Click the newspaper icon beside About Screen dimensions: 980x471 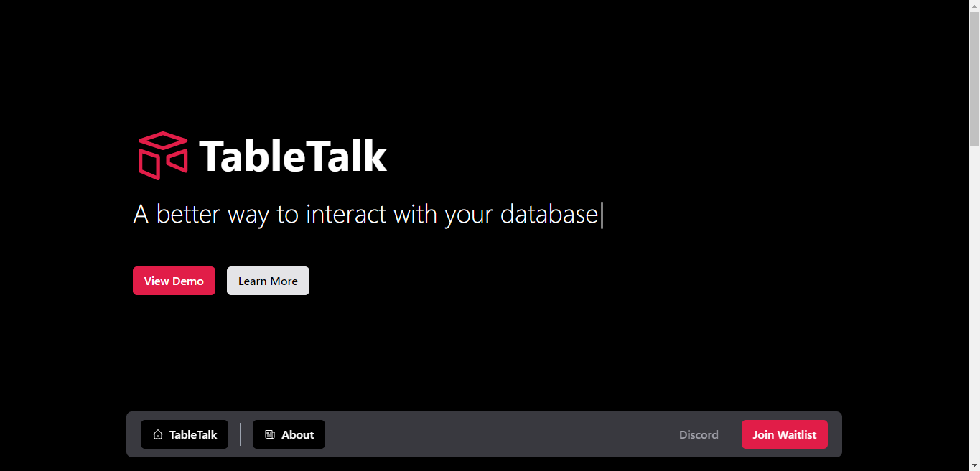(x=270, y=434)
